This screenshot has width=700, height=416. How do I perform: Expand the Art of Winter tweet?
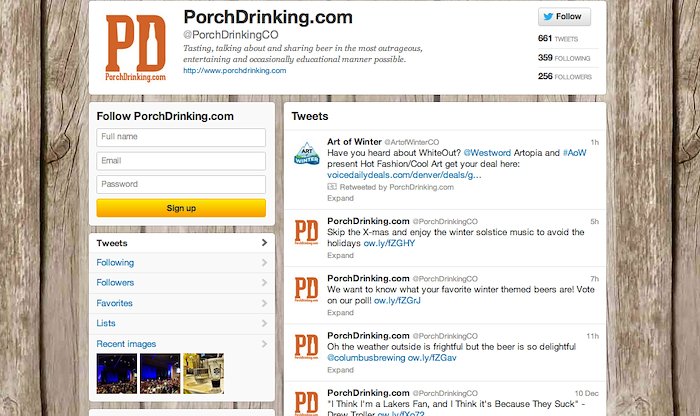point(340,198)
